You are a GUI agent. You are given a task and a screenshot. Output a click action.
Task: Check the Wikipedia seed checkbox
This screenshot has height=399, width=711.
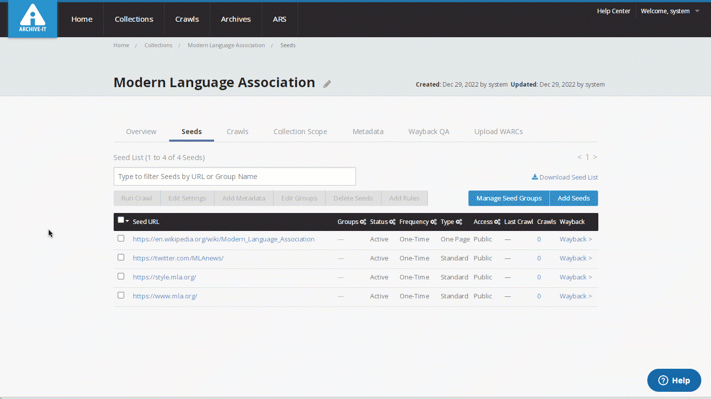[x=121, y=238]
